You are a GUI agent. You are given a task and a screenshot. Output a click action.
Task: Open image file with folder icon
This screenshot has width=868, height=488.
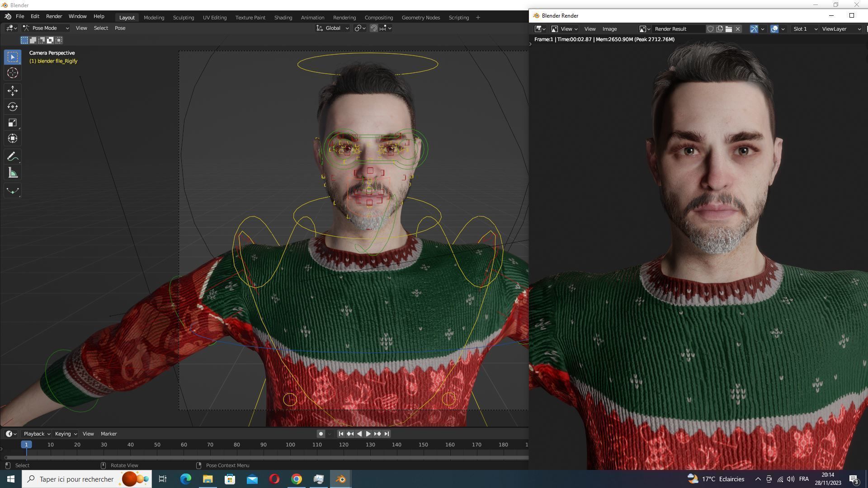click(728, 29)
